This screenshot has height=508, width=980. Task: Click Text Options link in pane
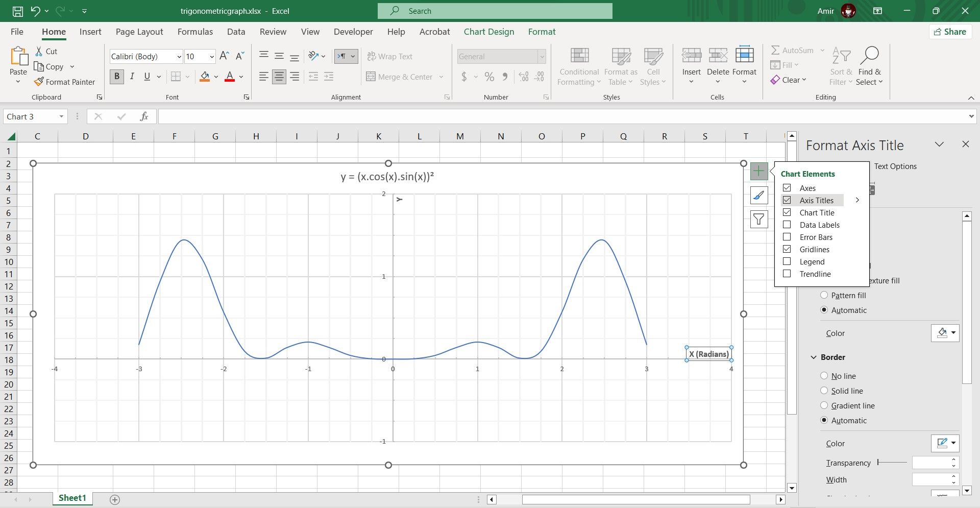pos(895,166)
